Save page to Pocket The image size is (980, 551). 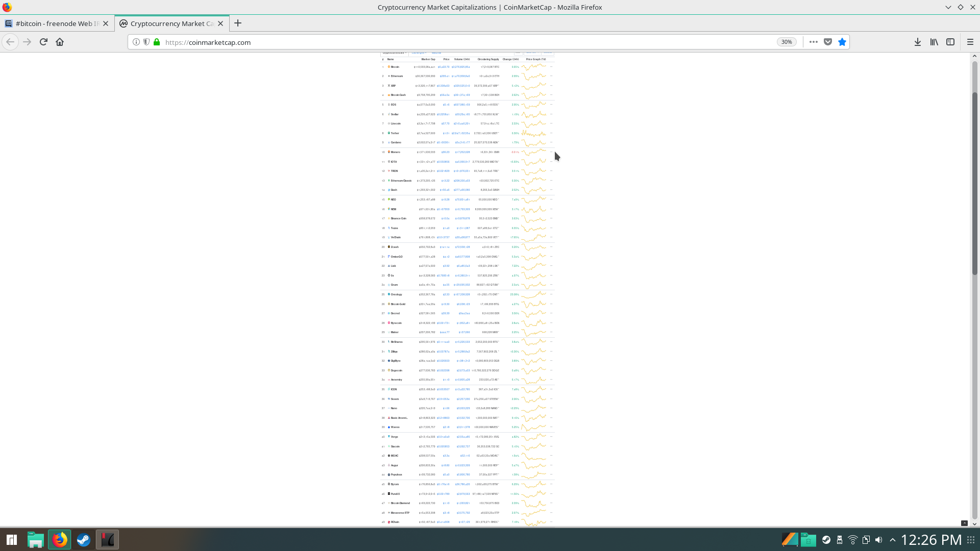click(828, 42)
